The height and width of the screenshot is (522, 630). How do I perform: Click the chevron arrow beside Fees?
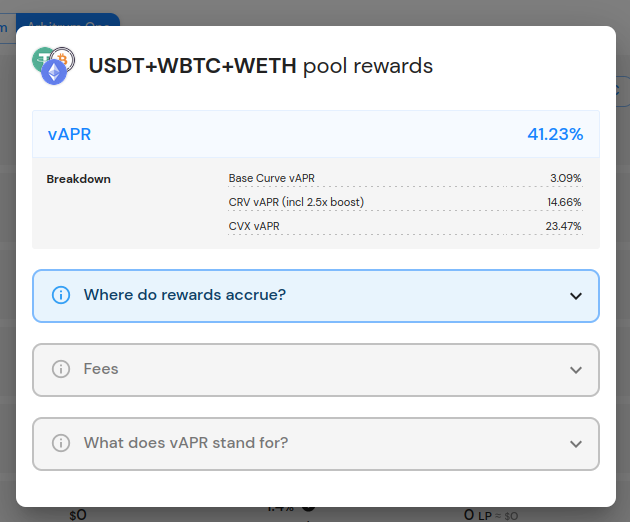576,370
